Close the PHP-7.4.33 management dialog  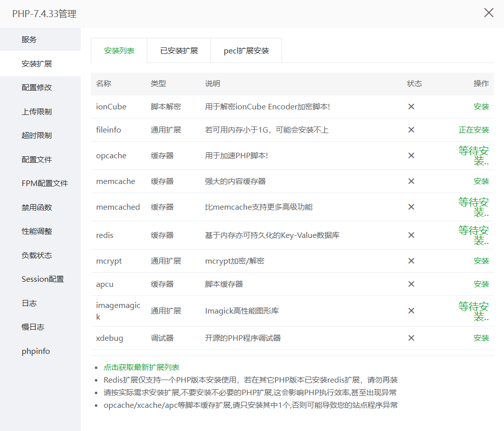pyautogui.click(x=488, y=13)
